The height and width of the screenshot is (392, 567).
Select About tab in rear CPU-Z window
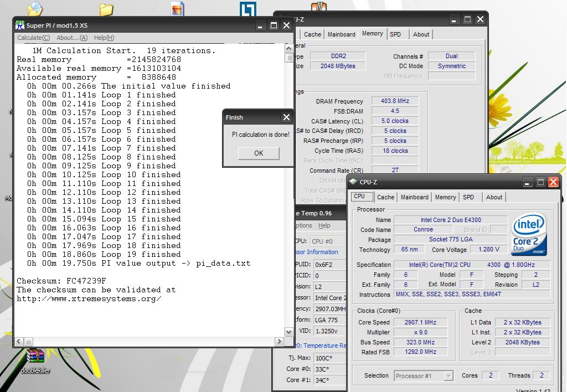(x=421, y=34)
